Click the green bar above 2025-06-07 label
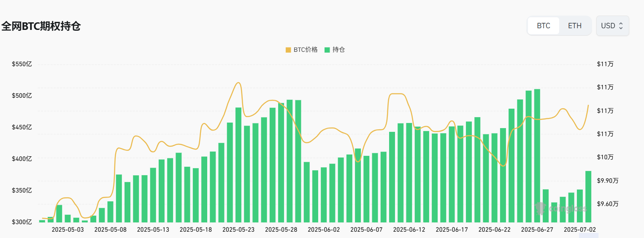The width and height of the screenshot is (644, 238). [x=366, y=189]
